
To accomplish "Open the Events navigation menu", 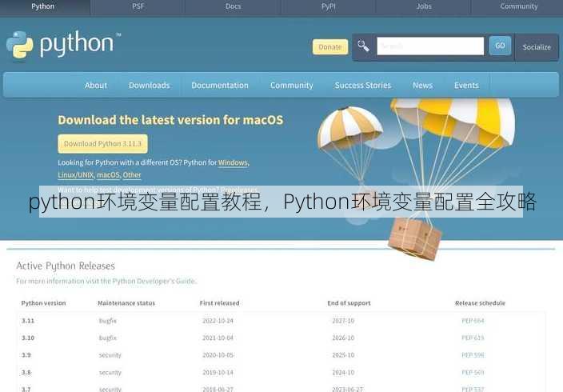I will (x=466, y=86).
